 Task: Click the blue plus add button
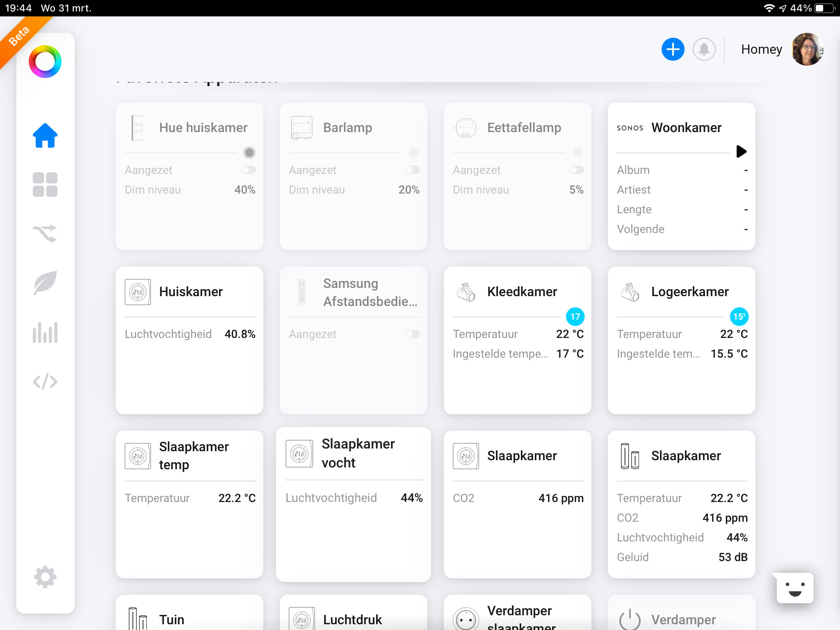point(673,49)
